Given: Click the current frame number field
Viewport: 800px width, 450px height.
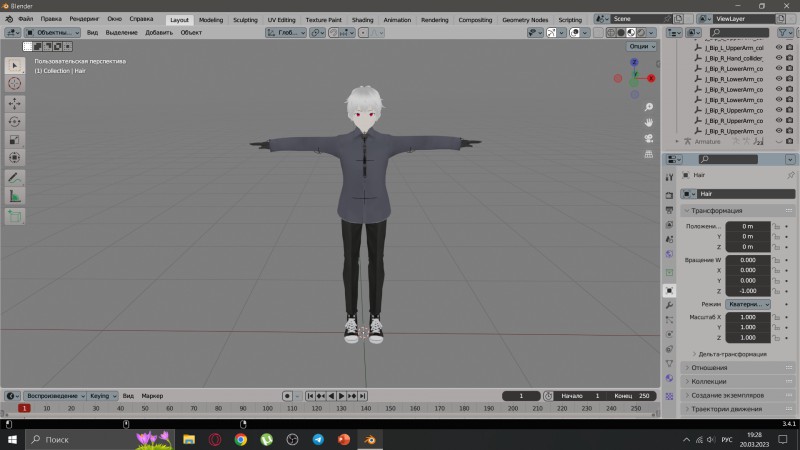Looking at the screenshot, I should tap(521, 396).
